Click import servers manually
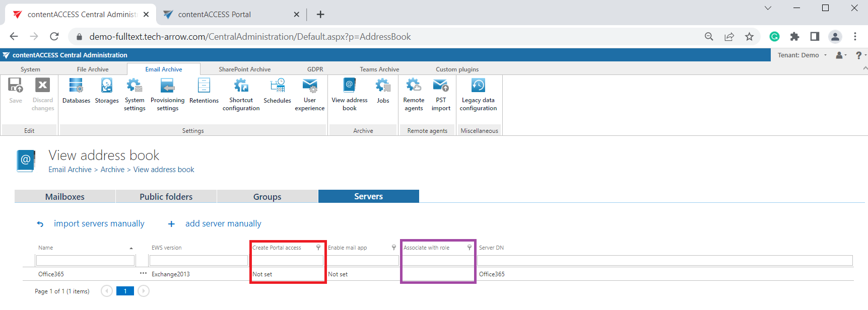868x310 pixels. coord(99,223)
